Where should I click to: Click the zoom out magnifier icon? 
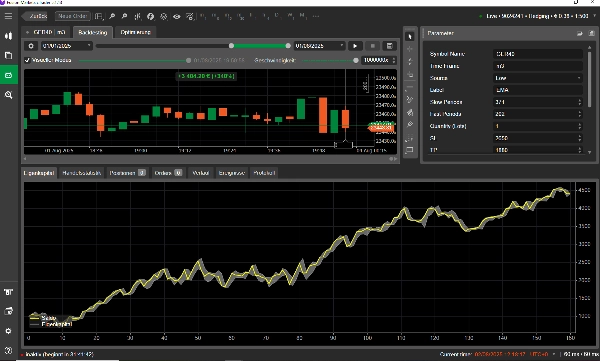pos(124,16)
